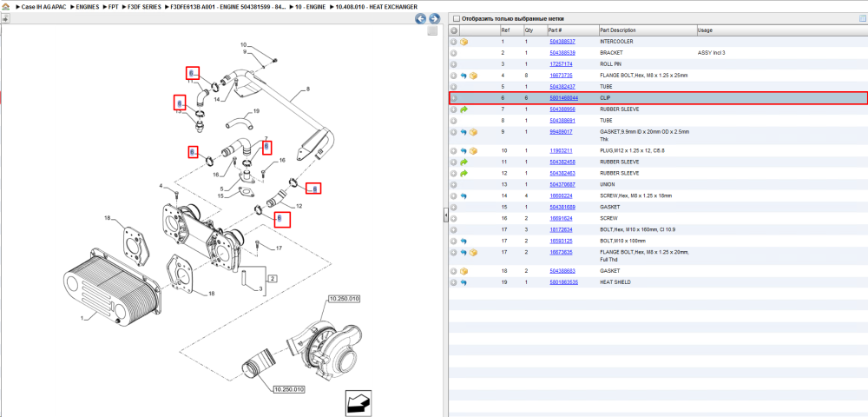Click the round add icon in the ROLL PIN row
Viewport: 868px width, 417px height.
(453, 64)
